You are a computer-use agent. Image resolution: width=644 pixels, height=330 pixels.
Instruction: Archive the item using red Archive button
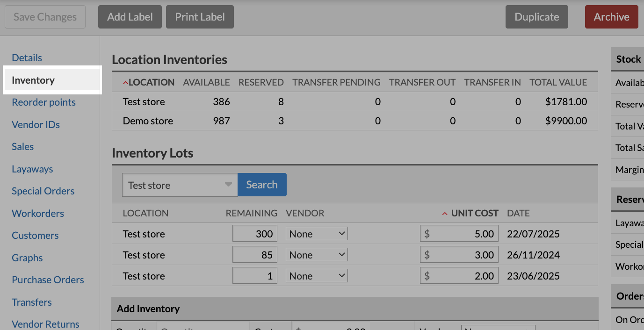(611, 17)
